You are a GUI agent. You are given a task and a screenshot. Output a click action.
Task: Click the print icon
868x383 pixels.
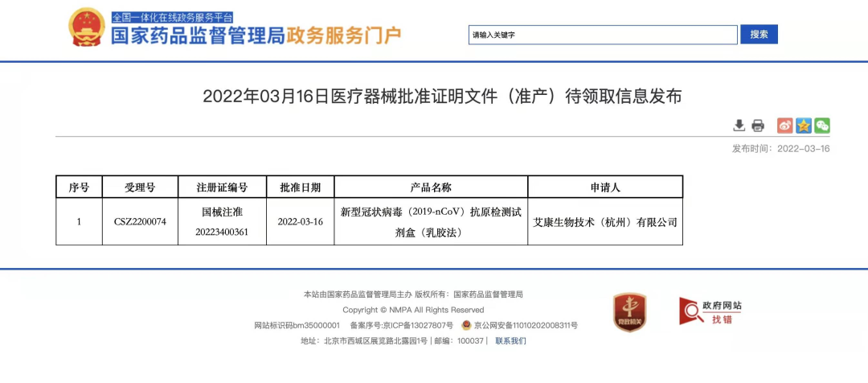pyautogui.click(x=758, y=126)
